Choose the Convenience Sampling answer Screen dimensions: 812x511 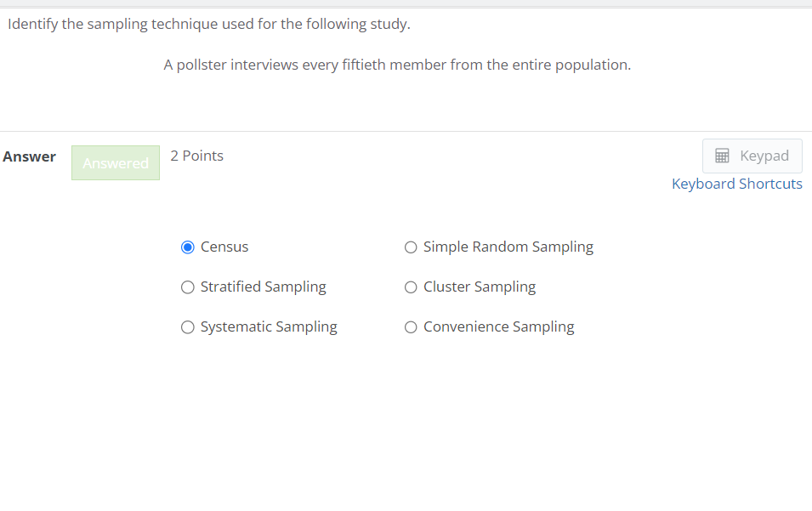411,326
